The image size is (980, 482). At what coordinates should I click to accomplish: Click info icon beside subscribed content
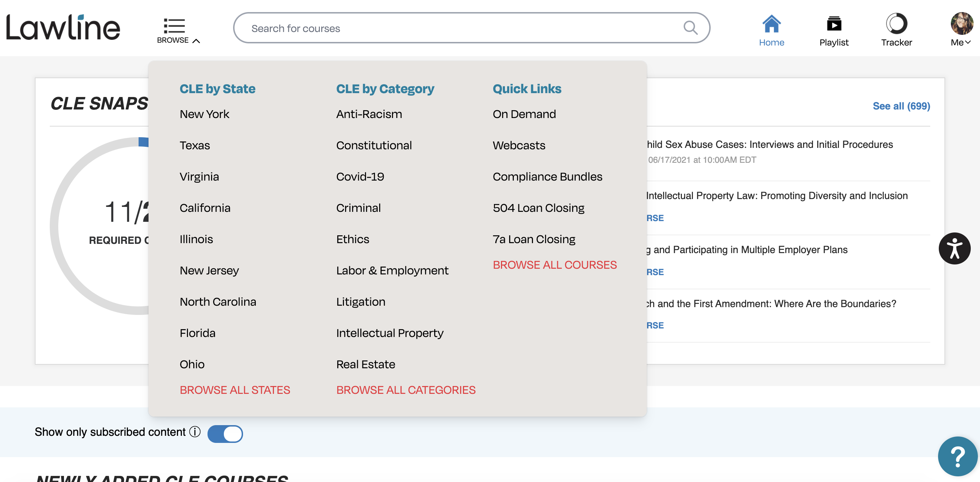(x=195, y=432)
